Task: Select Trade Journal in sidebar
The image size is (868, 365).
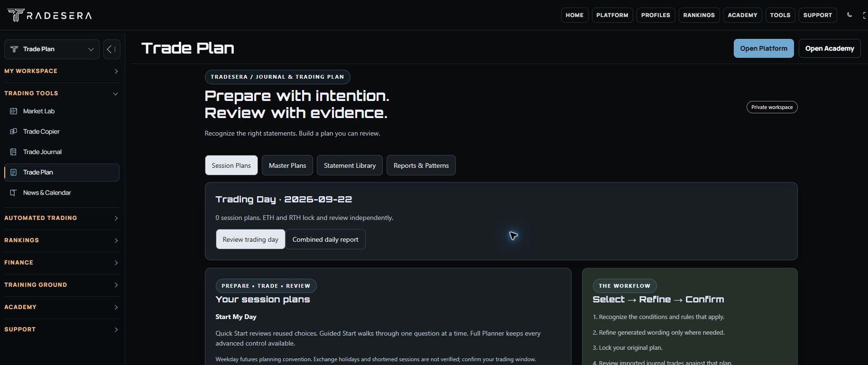Action: tap(62, 152)
